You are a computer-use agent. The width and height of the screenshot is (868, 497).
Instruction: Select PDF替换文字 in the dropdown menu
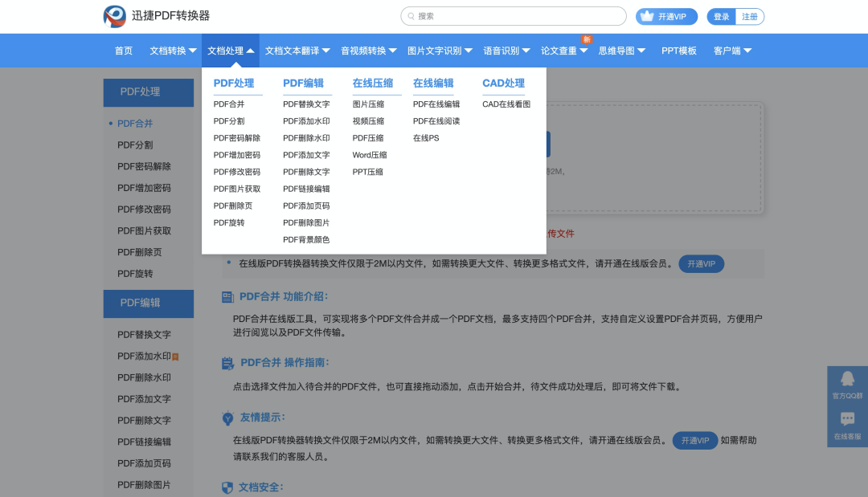306,104
